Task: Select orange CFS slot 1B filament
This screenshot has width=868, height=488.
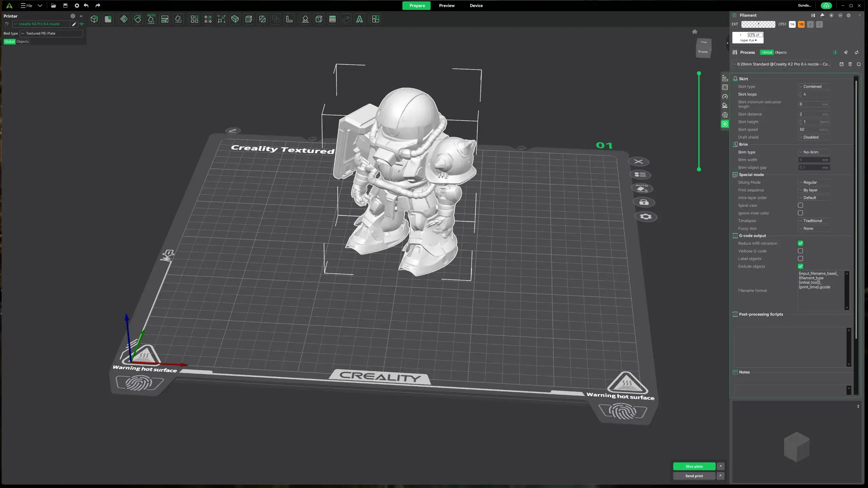Action: click(x=801, y=24)
